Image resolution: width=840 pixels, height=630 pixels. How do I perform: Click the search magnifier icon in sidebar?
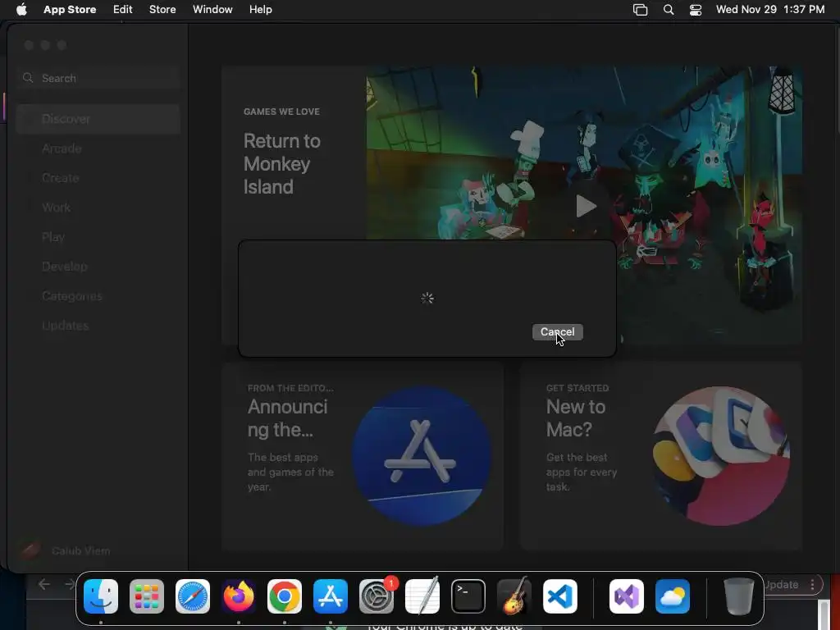click(x=28, y=78)
